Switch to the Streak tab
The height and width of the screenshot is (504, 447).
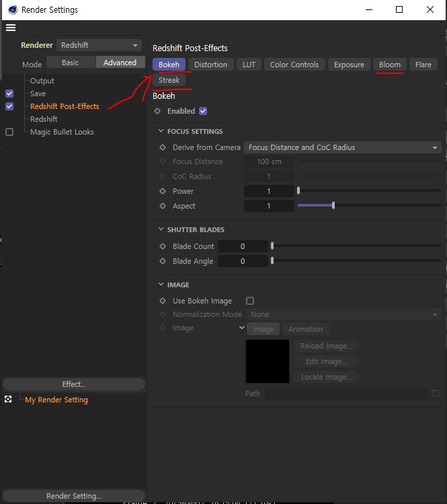pos(169,80)
